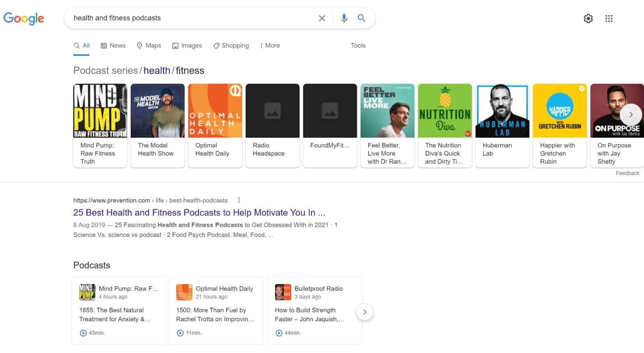Open the Google apps grid icon
This screenshot has width=644, height=353.
coord(609,19)
